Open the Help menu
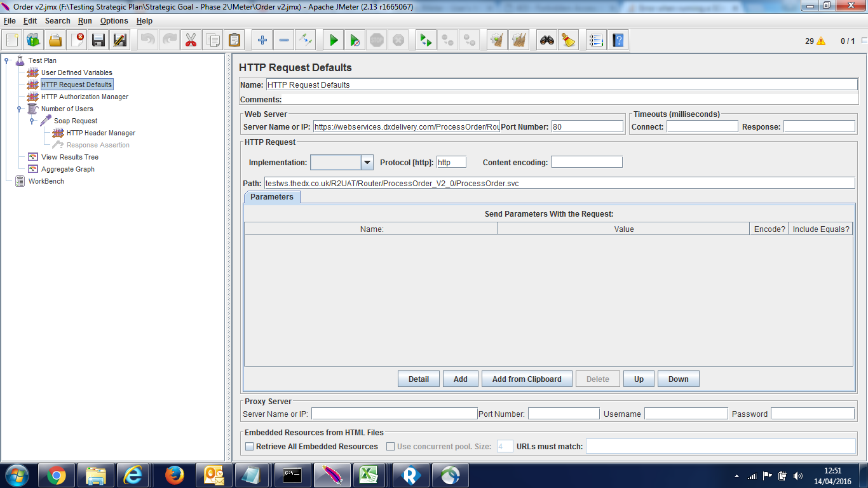This screenshot has width=868, height=488. [x=145, y=21]
